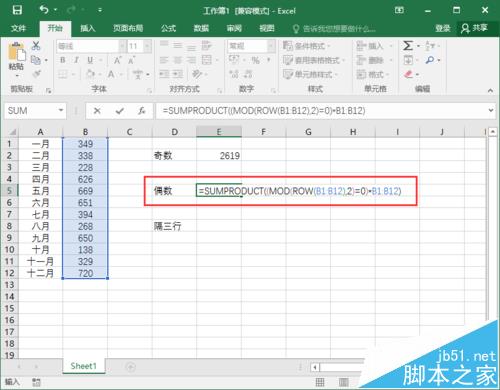Select the Sheet1 tab
This screenshot has width=500, height=390.
84,366
